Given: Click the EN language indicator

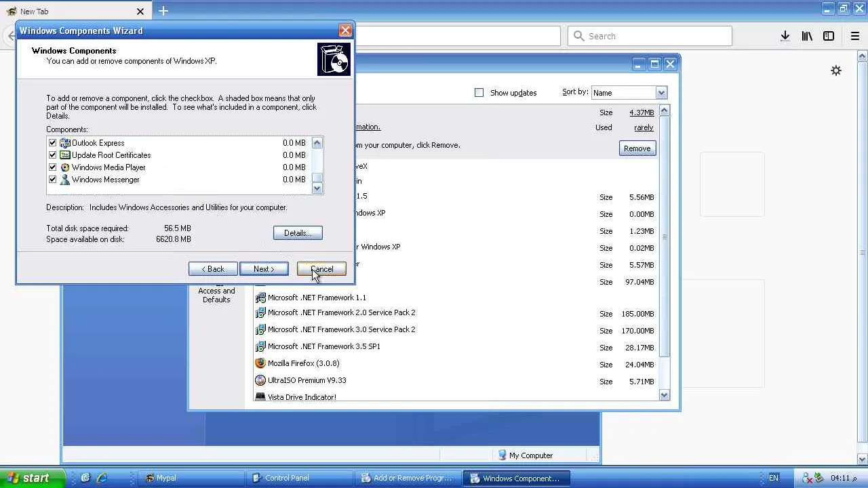Looking at the screenshot, I should (x=774, y=478).
